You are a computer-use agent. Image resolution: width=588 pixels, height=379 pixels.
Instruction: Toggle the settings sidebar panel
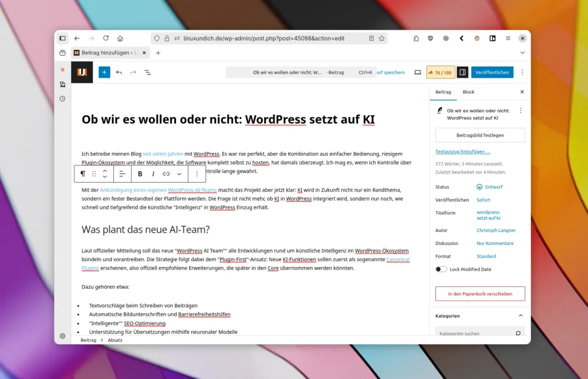click(x=463, y=72)
